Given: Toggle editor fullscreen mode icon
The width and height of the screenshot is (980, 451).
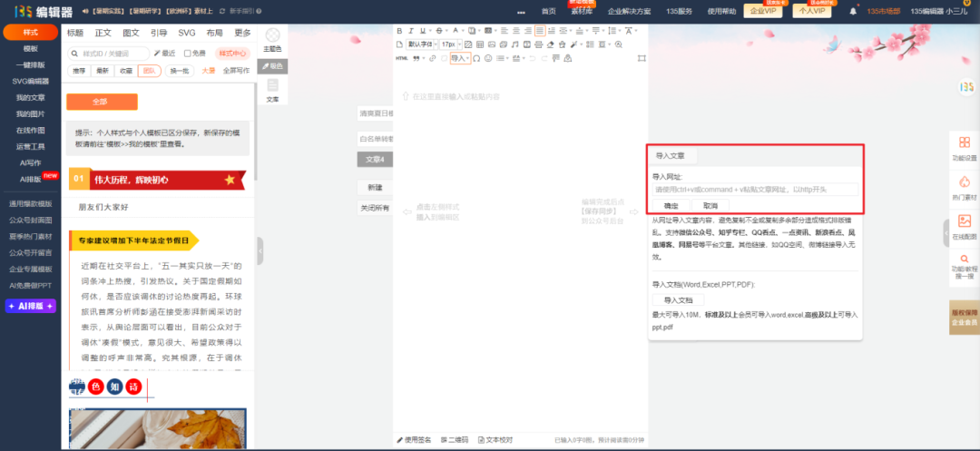Looking at the screenshot, I should (x=642, y=58).
